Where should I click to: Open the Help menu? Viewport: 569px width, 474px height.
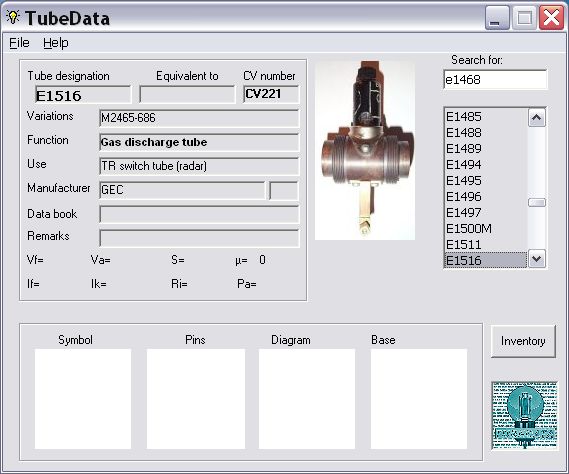pyautogui.click(x=56, y=43)
